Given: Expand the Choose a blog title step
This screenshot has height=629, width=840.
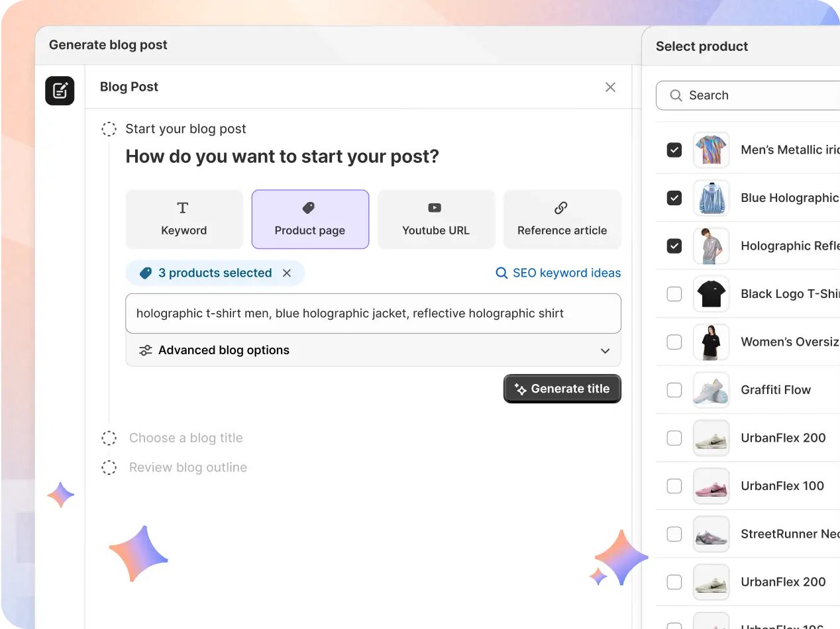Looking at the screenshot, I should [185, 438].
